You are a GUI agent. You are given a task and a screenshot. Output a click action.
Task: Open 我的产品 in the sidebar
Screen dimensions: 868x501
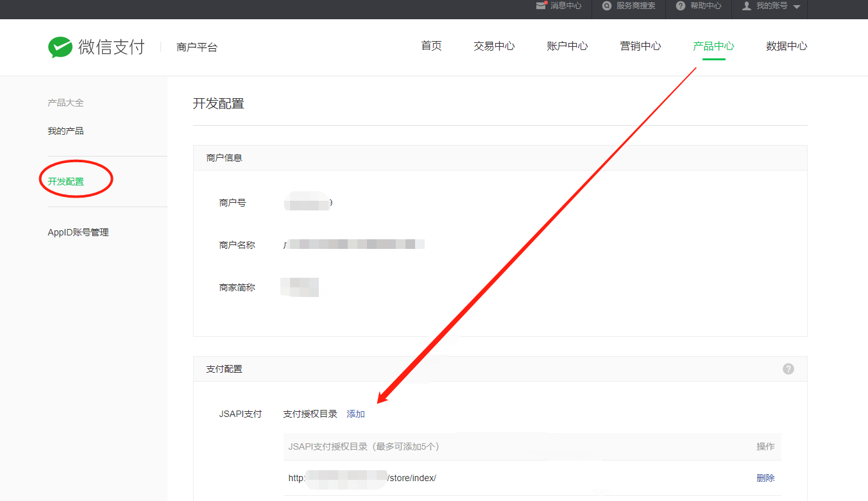tap(65, 131)
